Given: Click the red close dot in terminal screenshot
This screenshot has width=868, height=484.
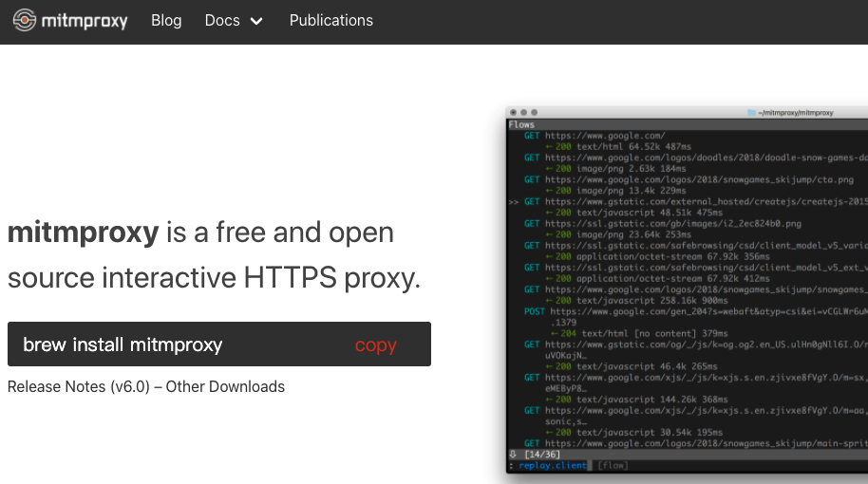Looking at the screenshot, I should pos(513,112).
